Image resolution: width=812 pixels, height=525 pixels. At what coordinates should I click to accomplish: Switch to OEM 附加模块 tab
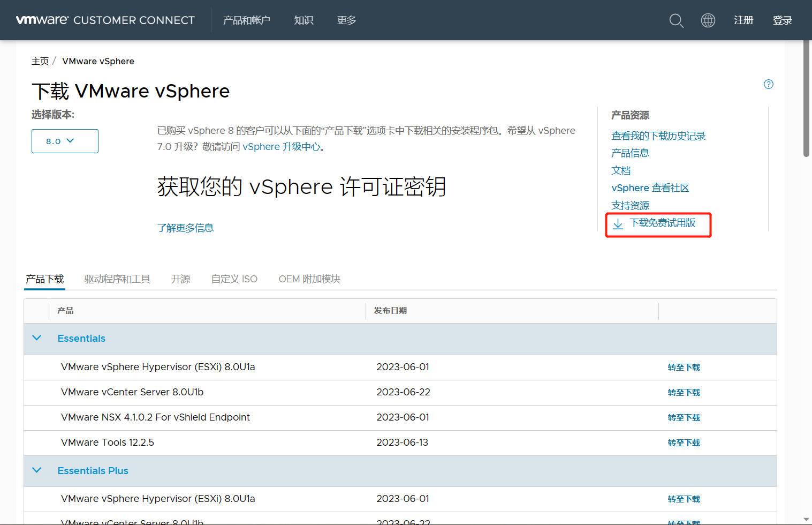coord(309,279)
